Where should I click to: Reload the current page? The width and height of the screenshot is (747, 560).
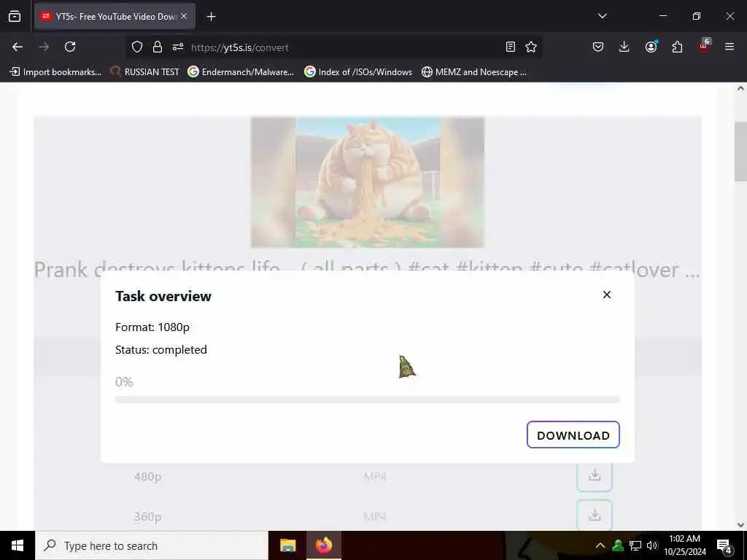[70, 47]
